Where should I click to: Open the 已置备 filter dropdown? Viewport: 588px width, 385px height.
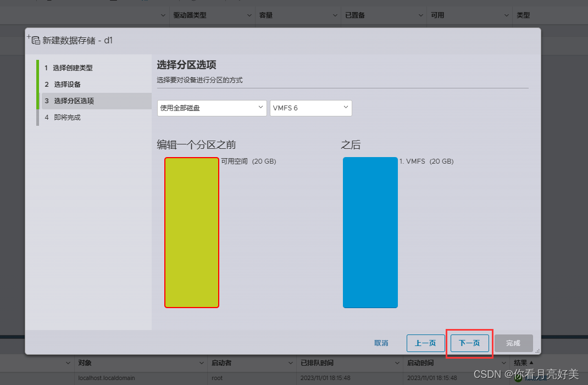click(421, 15)
